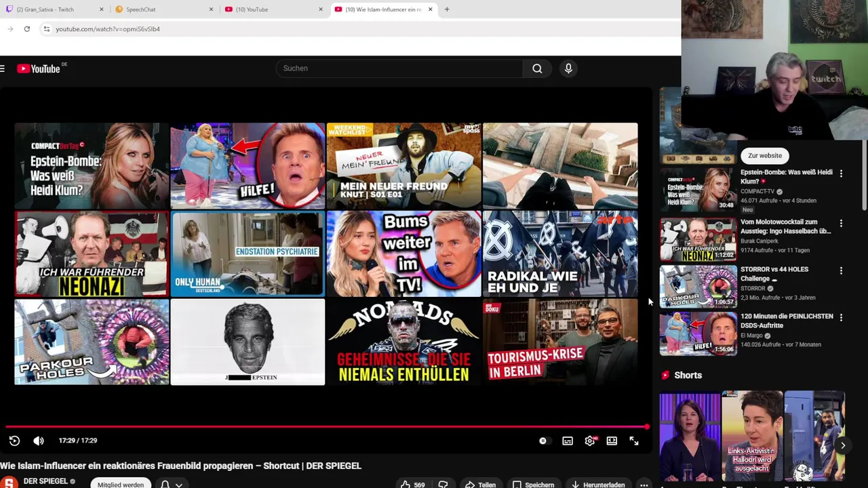868x488 pixels.
Task: Open the YouTube hamburger menu
Action: point(3,68)
